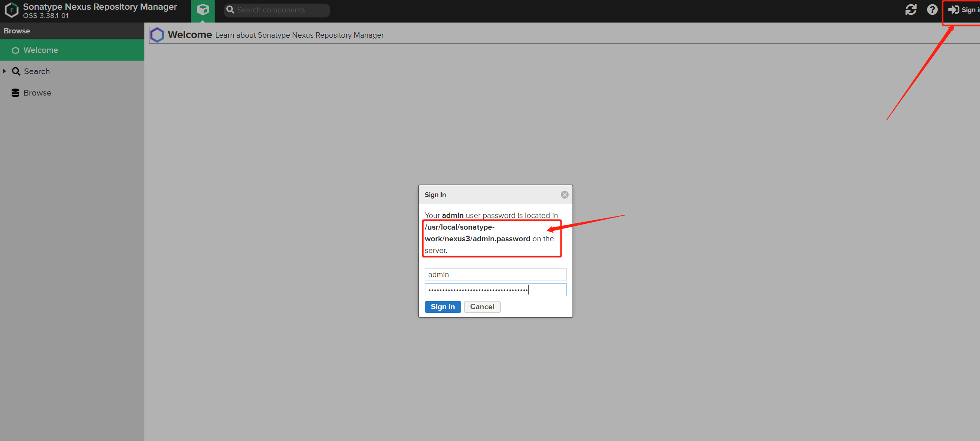The width and height of the screenshot is (980, 441).
Task: Click the magnifier icon in search box
Action: 230,10
